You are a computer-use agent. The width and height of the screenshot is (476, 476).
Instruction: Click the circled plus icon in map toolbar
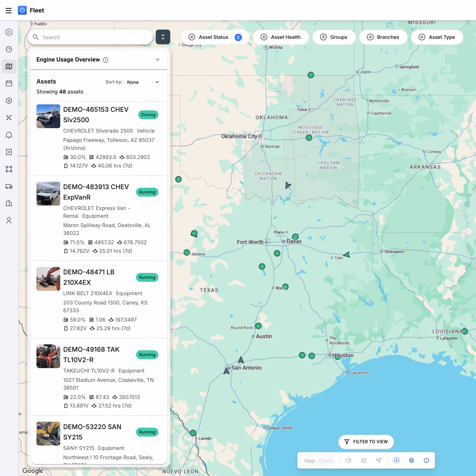coord(396,460)
